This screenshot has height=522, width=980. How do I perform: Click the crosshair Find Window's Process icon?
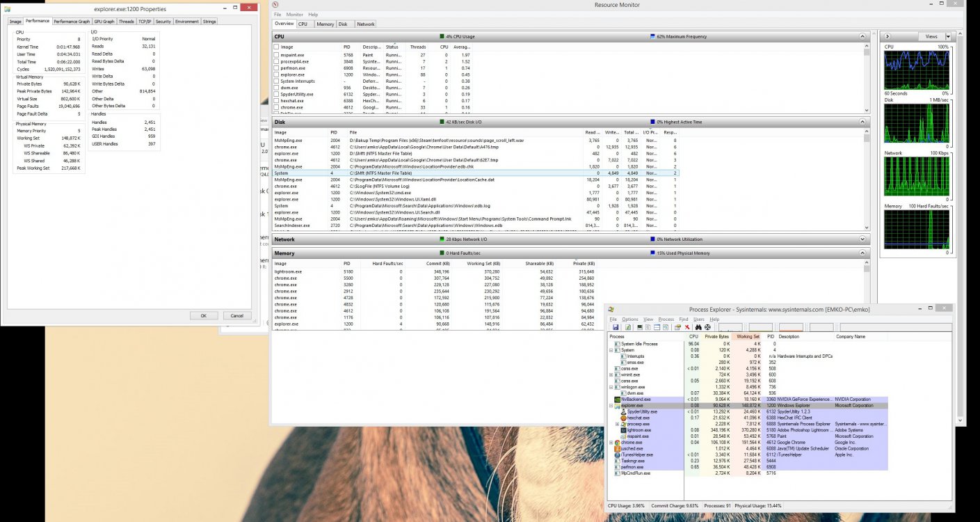[x=707, y=327]
